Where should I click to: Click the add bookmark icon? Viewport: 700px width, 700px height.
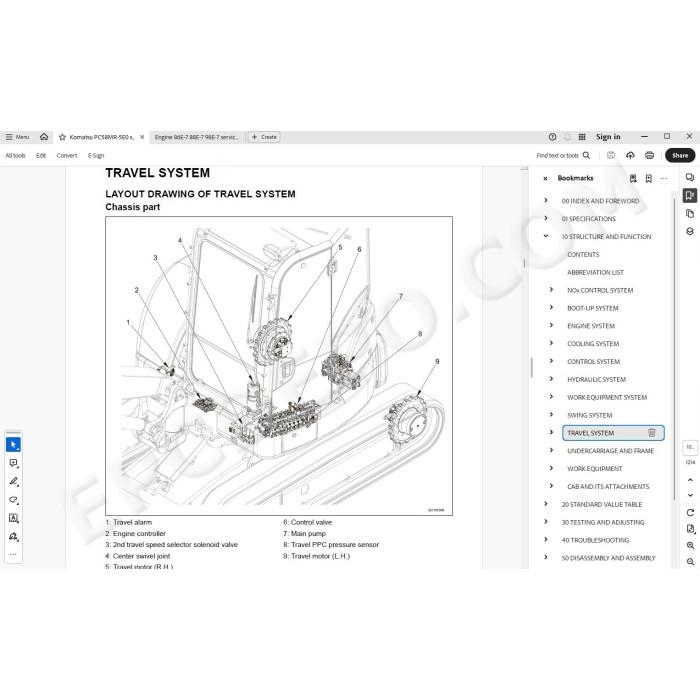pos(649,179)
